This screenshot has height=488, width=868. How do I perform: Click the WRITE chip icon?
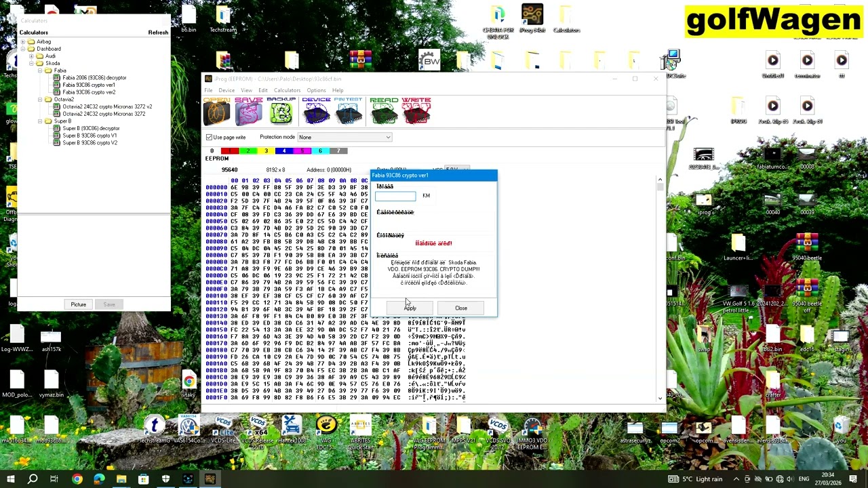click(x=416, y=111)
